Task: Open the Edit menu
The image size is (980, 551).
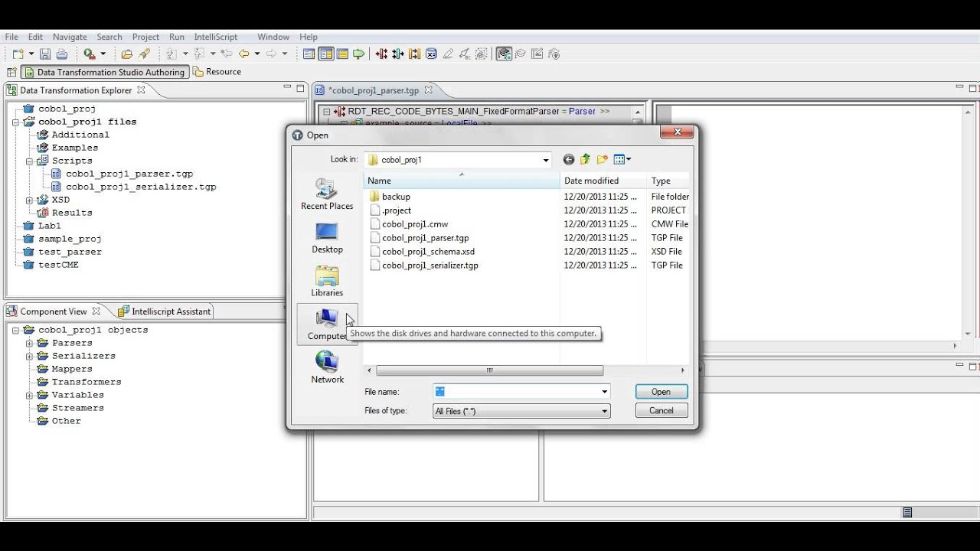Action: (35, 37)
